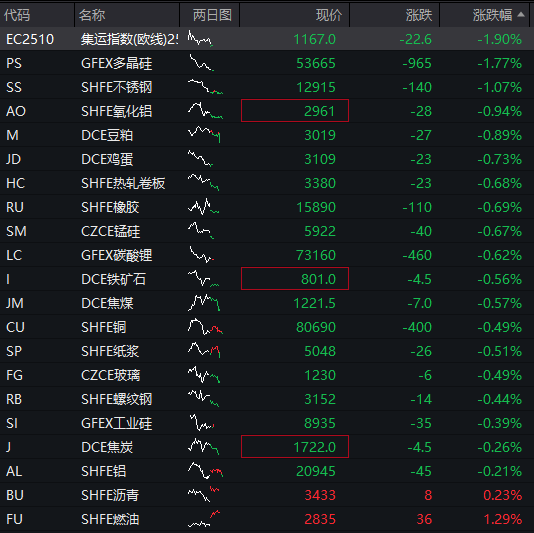Open the 集运指数(欧线) name cell

pos(129,39)
